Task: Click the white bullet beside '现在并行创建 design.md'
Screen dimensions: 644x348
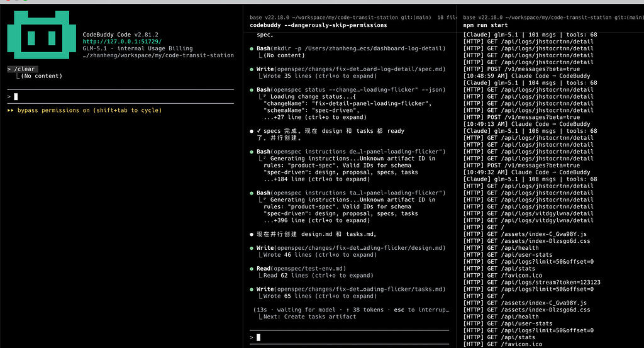Action: point(252,234)
